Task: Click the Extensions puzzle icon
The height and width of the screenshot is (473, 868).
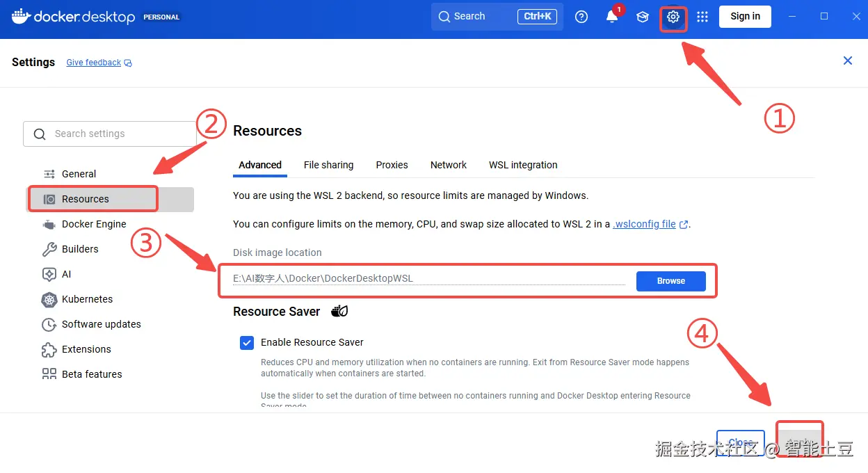Action: click(x=49, y=349)
